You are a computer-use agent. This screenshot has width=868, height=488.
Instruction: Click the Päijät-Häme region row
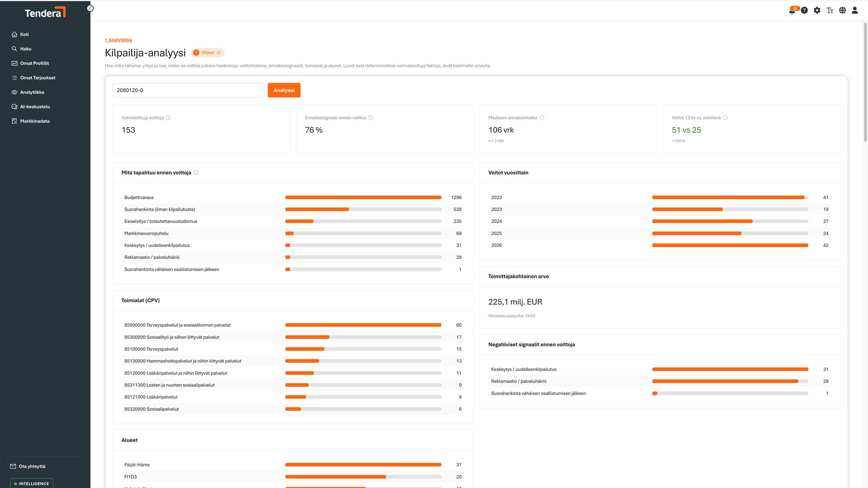293,465
